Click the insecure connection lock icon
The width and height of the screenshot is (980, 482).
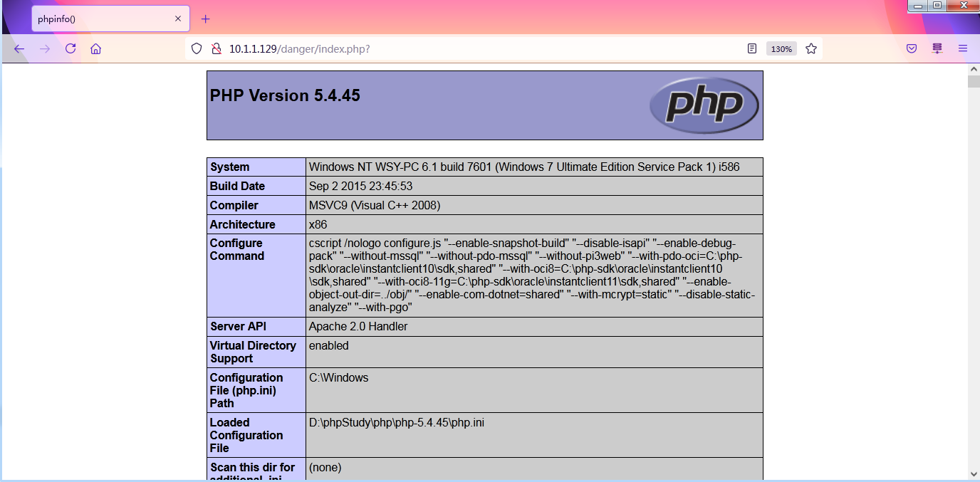216,49
